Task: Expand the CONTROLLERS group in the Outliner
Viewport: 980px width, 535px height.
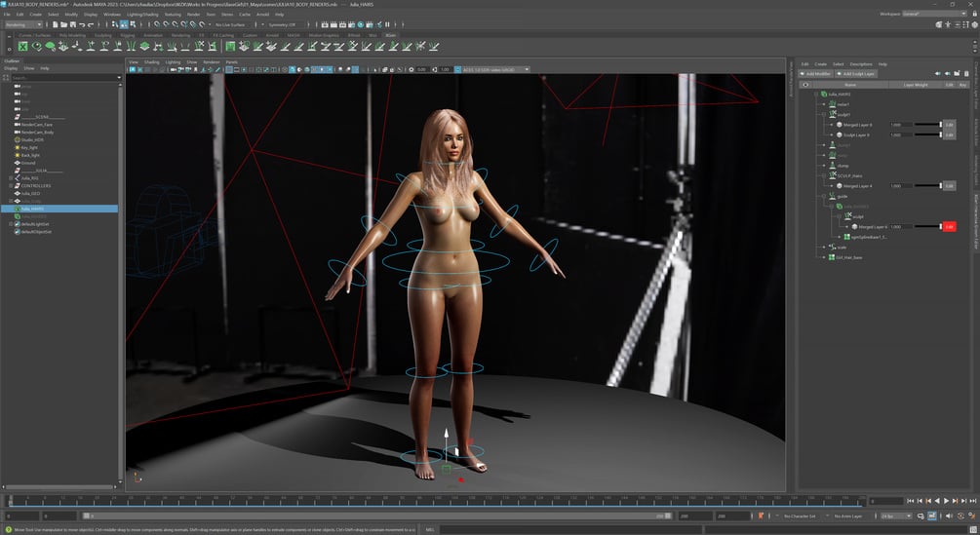Action: (x=11, y=186)
